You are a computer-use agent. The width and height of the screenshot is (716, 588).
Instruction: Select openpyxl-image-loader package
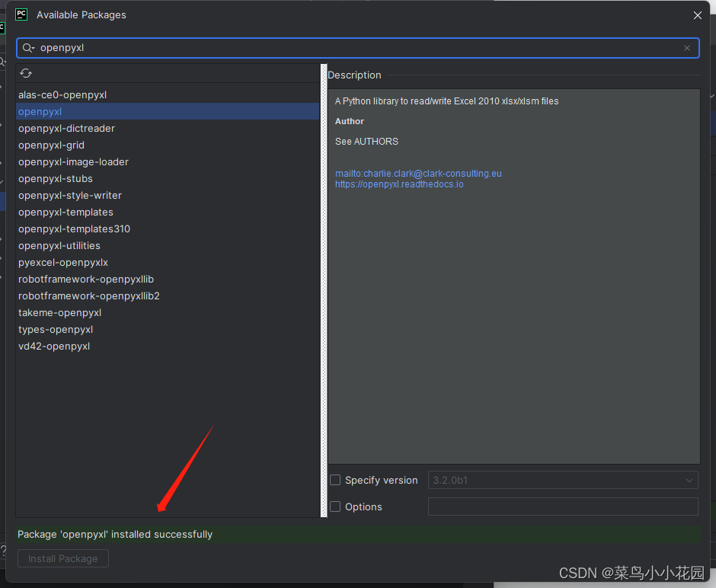[168, 161]
